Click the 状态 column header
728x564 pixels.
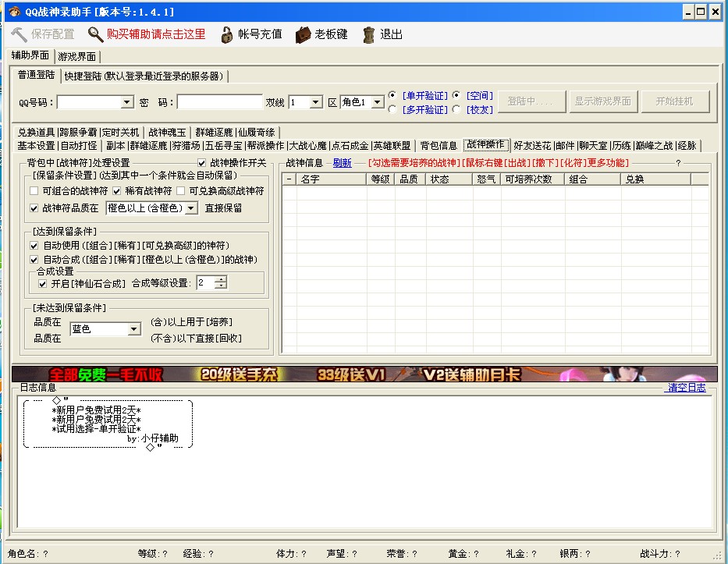tap(449, 179)
